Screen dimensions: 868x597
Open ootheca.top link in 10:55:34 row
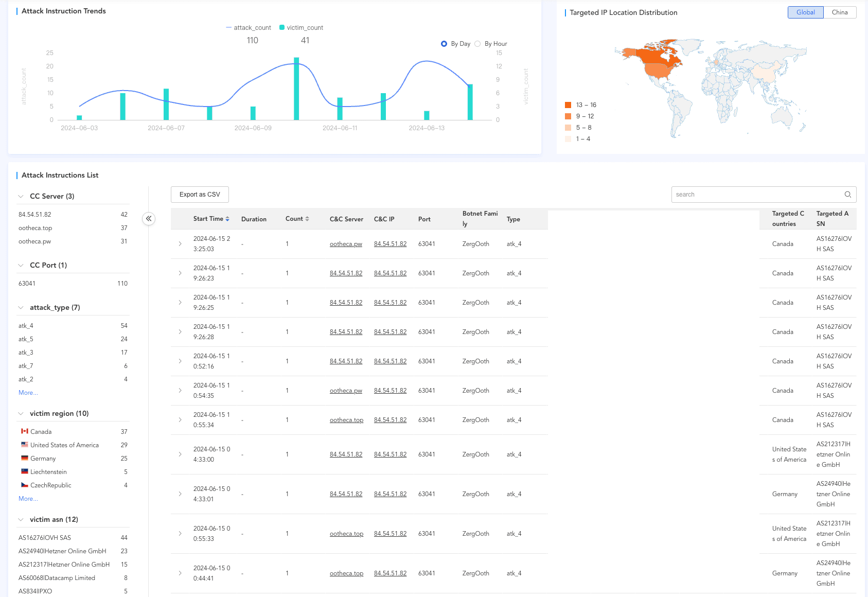coord(346,420)
